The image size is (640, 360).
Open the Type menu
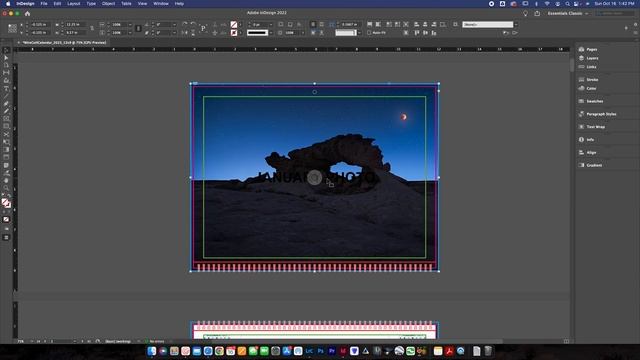click(91, 4)
